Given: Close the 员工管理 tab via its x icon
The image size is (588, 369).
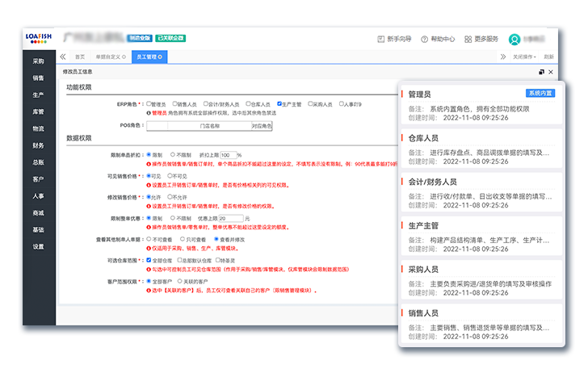Looking at the screenshot, I should click(x=161, y=57).
